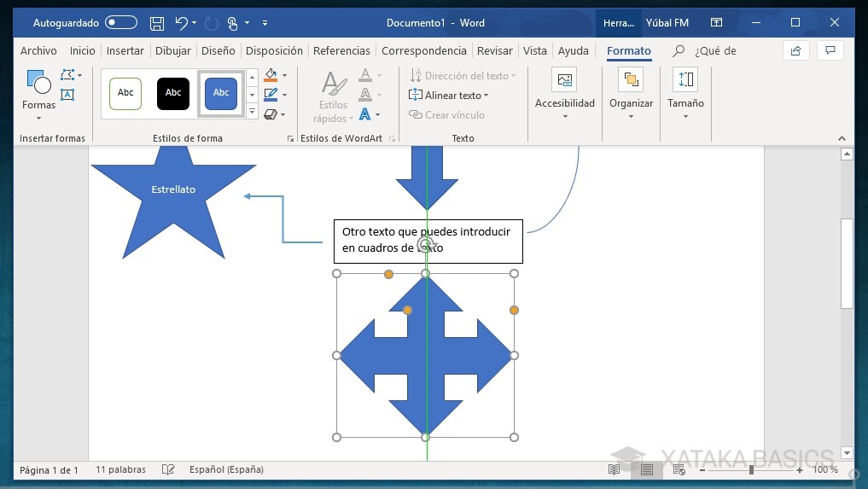Toggle the Autoguardado switch
Image resolution: width=868 pixels, height=489 pixels.
121,23
